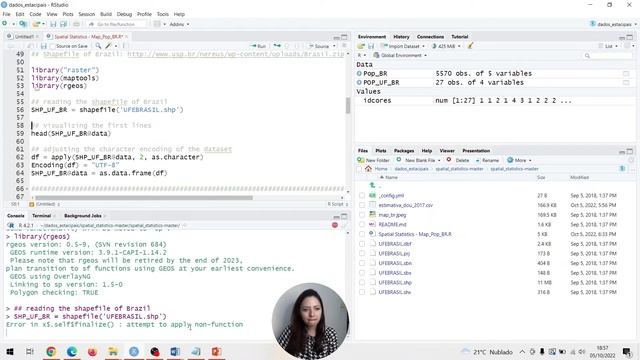Click the create project icon in main toolbar
Screen dimensions: 640x360
[23, 24]
